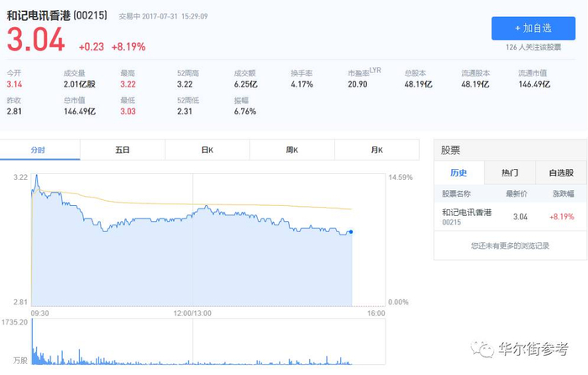Select the 日K daily candlestick tab
Viewport: 588px width, 375px height.
pyautogui.click(x=207, y=150)
